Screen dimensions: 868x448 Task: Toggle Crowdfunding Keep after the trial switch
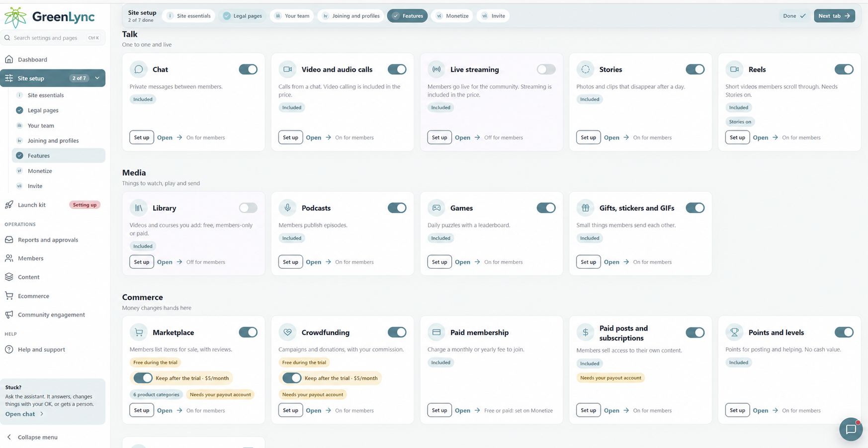tap(292, 378)
